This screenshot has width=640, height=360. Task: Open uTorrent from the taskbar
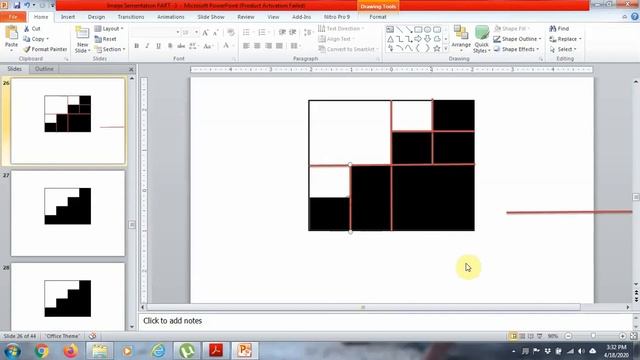click(187, 351)
